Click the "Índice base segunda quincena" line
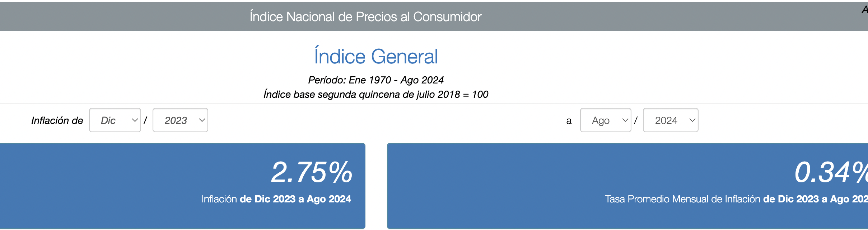The width and height of the screenshot is (868, 230). point(376,94)
